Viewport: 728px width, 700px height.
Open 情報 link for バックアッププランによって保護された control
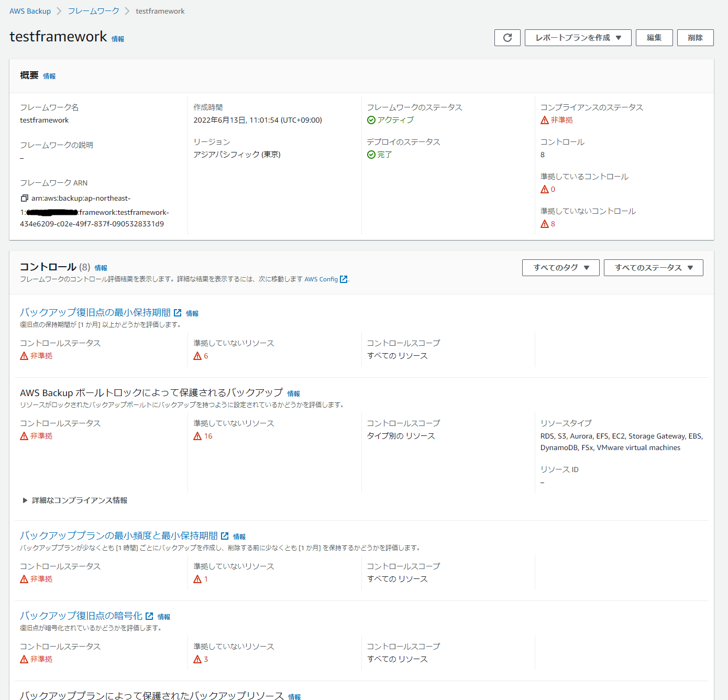click(x=294, y=697)
